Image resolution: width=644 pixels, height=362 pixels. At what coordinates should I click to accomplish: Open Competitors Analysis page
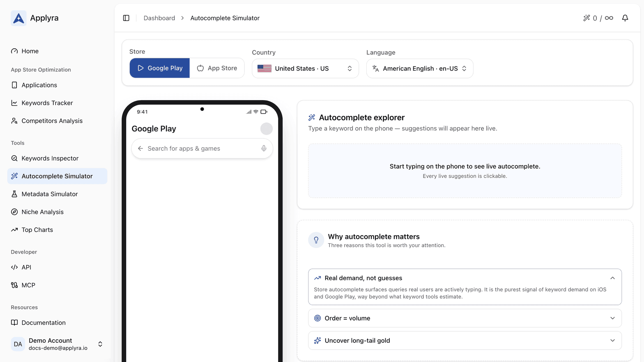tap(57, 121)
